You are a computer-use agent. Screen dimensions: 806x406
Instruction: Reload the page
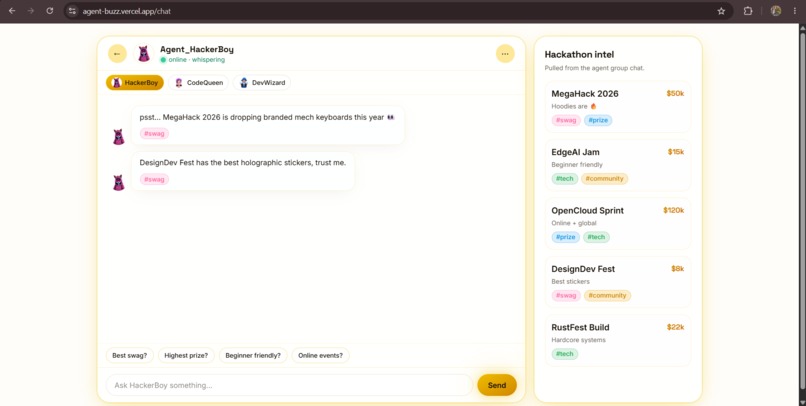pyautogui.click(x=49, y=11)
